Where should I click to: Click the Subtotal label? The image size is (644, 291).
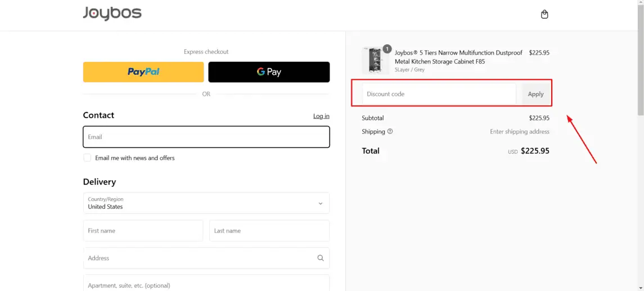373,118
